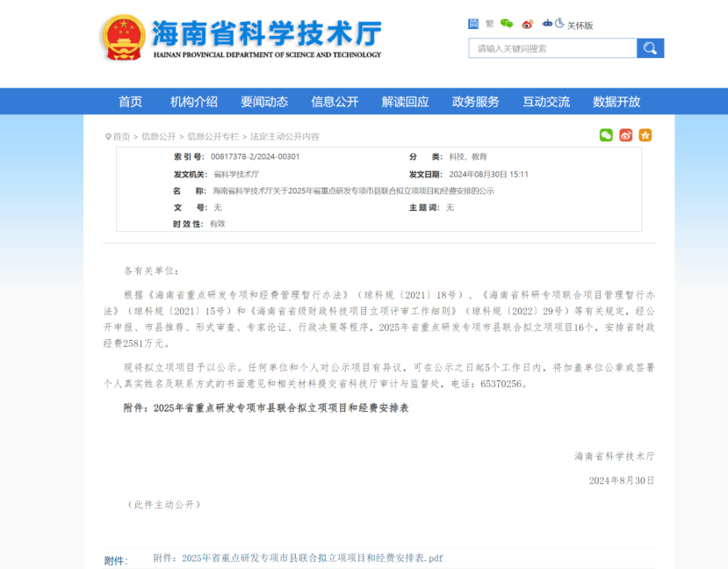
Task: Click into the keyword search input field
Action: click(x=551, y=48)
